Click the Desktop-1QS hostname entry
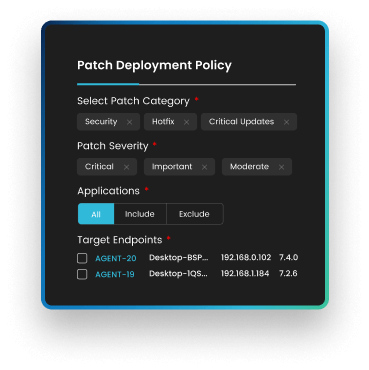 coord(178,274)
